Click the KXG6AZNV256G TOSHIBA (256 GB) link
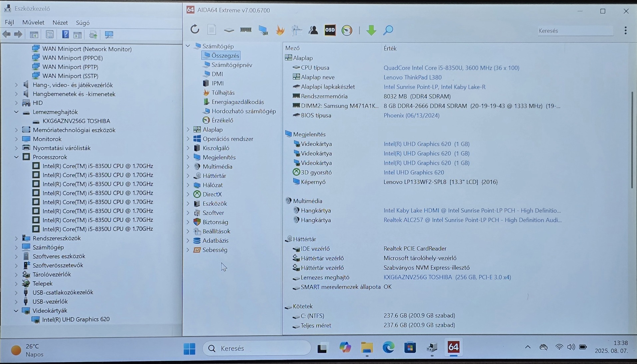The height and width of the screenshot is (364, 637). (447, 277)
